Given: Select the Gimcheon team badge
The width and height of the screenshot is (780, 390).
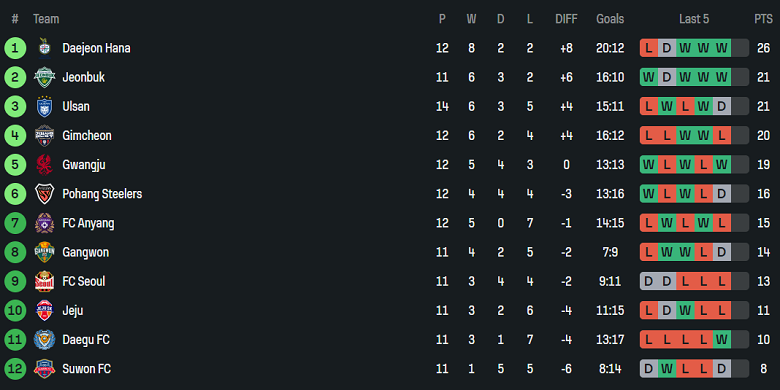Looking at the screenshot, I should tap(44, 136).
